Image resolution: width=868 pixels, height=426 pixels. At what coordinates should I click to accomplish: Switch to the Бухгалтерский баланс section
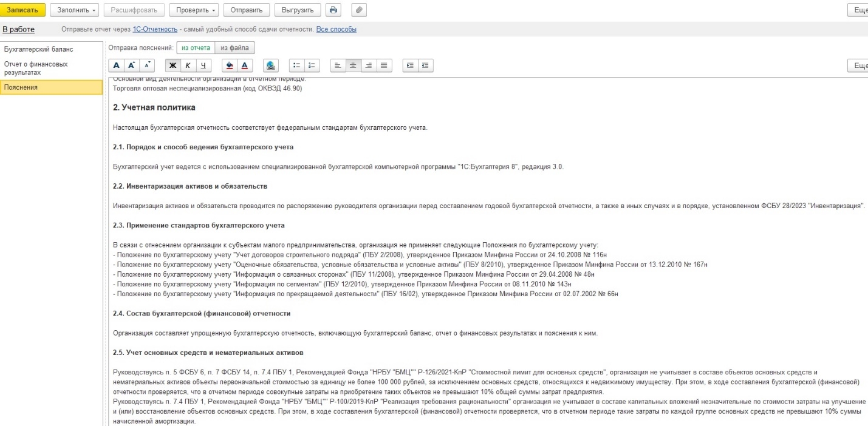(38, 49)
